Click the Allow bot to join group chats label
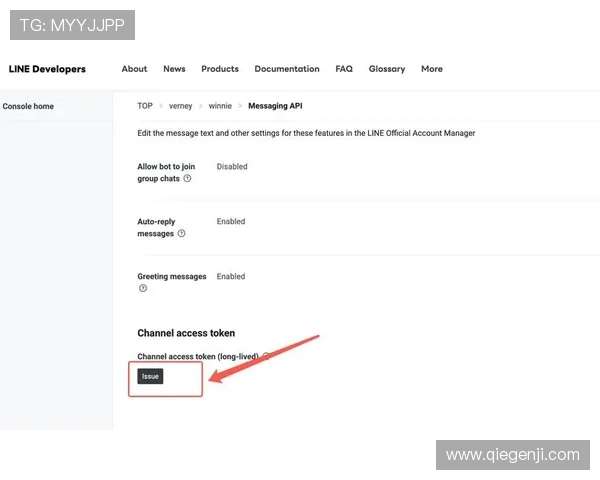This screenshot has height=480, width=600. 166,172
